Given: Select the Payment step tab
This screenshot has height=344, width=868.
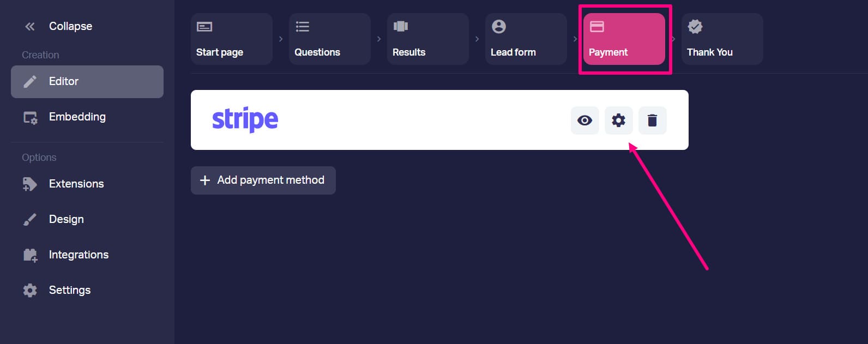Looking at the screenshot, I should [x=624, y=39].
